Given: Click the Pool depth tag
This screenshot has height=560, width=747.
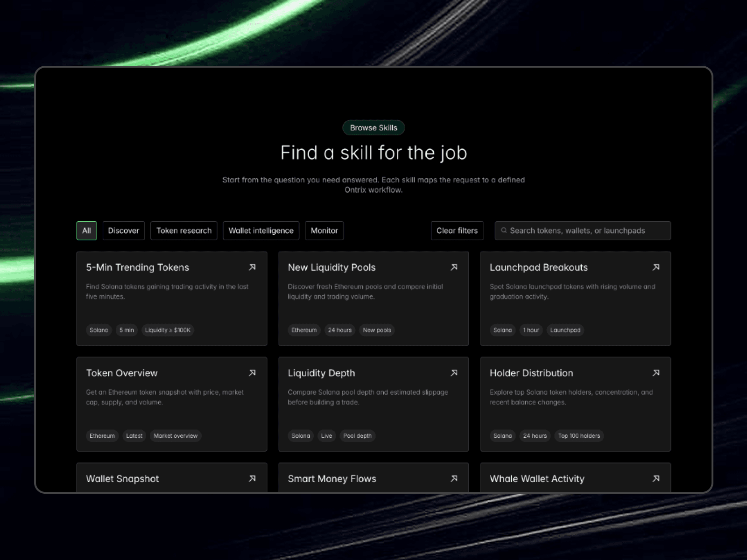Looking at the screenshot, I should 357,436.
